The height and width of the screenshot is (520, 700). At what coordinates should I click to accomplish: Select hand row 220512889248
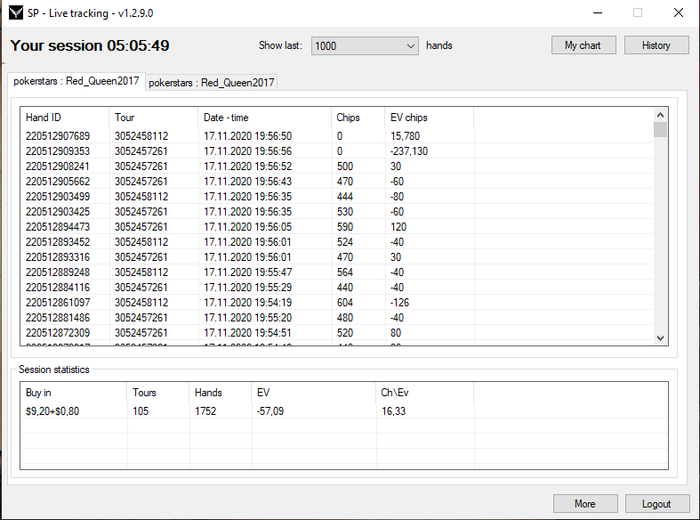(x=337, y=272)
